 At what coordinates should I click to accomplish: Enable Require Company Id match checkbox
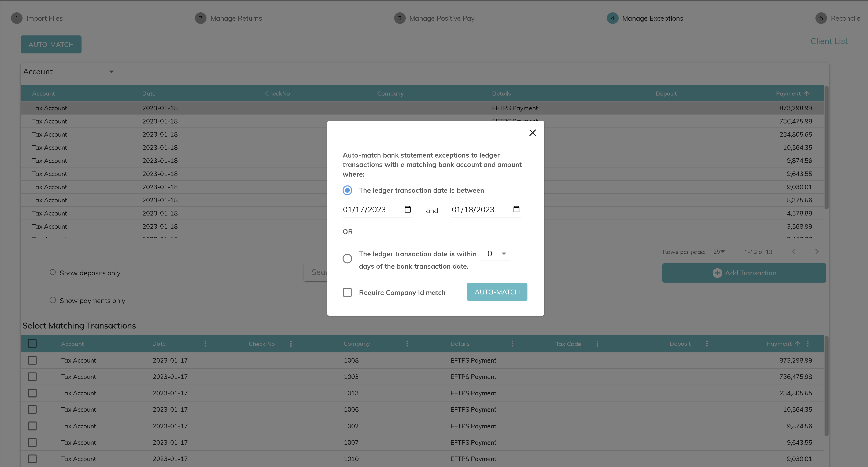(x=348, y=292)
